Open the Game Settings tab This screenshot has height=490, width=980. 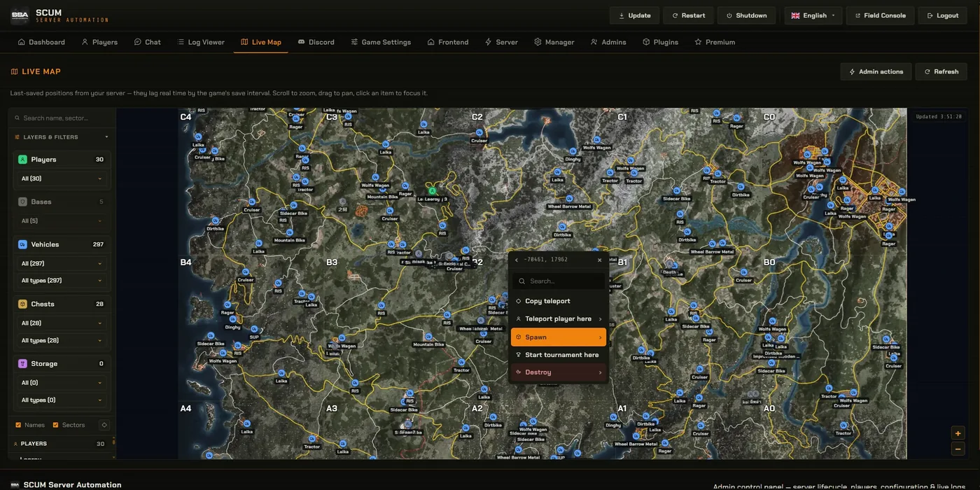(381, 42)
